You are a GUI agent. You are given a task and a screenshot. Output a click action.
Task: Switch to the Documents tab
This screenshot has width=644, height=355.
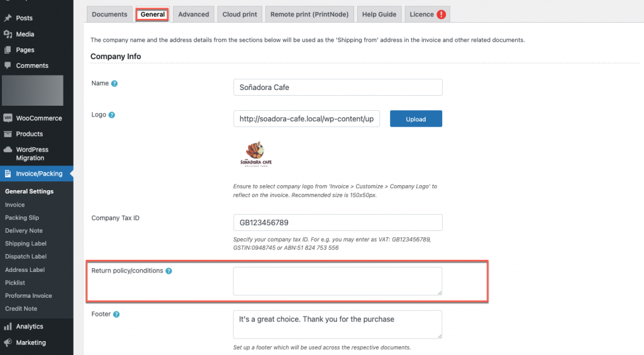pyautogui.click(x=109, y=14)
